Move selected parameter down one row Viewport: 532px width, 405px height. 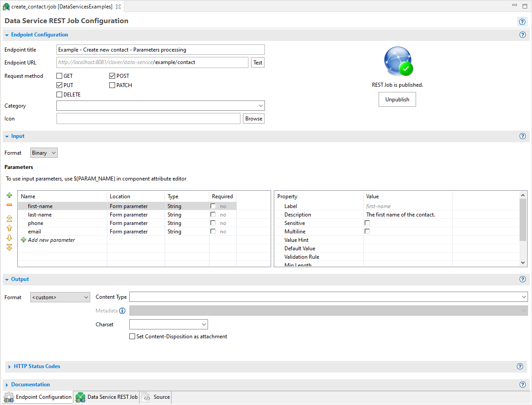tap(9, 238)
